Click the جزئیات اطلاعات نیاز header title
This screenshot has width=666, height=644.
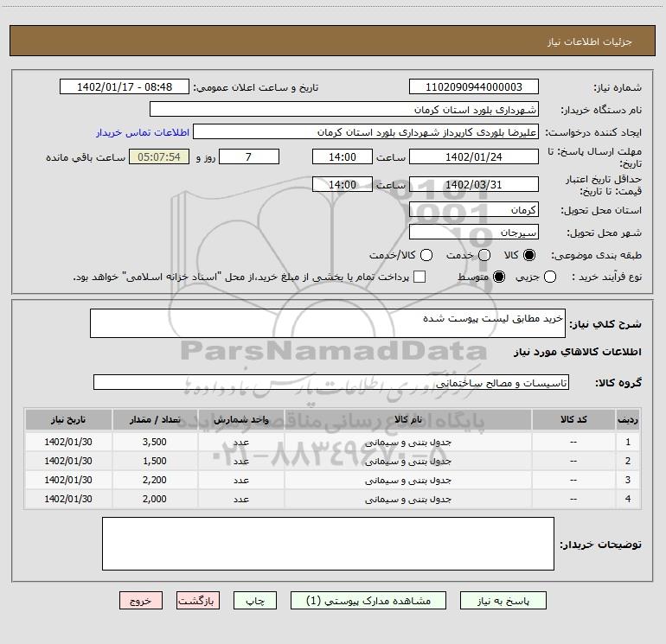[x=590, y=41]
